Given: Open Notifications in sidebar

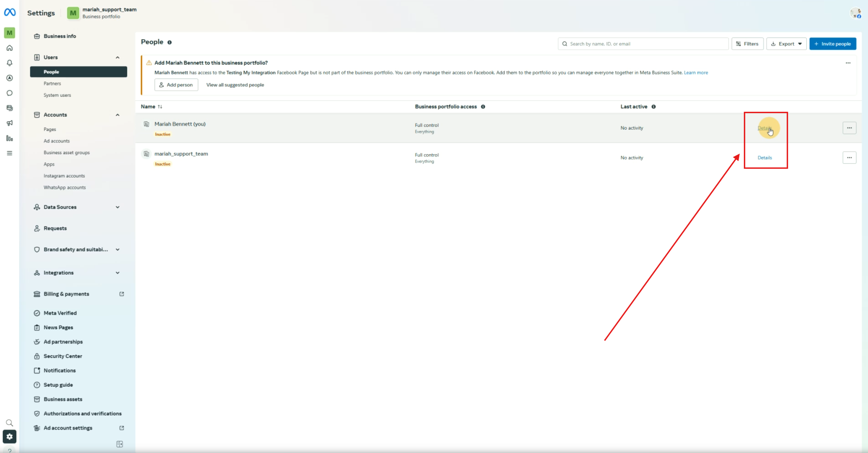Looking at the screenshot, I should pyautogui.click(x=60, y=371).
